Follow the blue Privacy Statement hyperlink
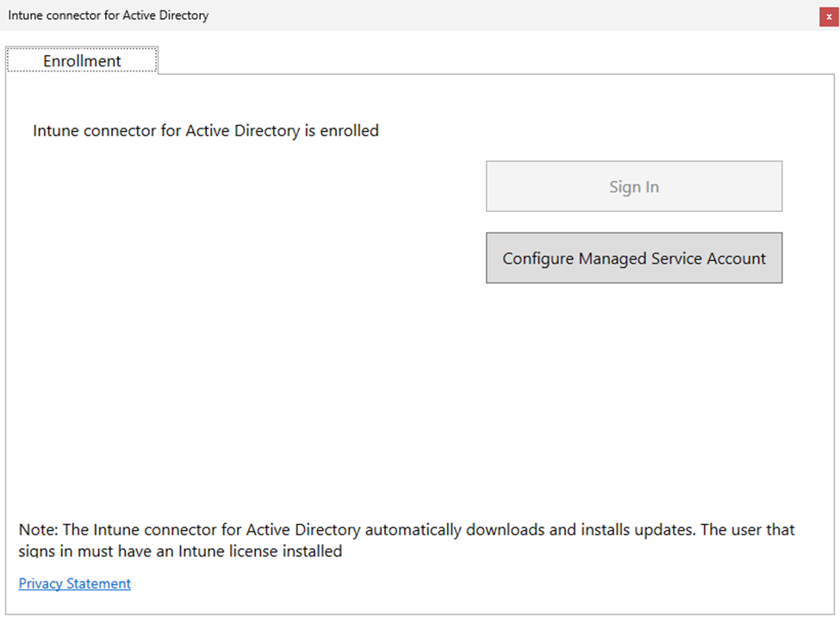The height and width of the screenshot is (617, 840). pos(75,583)
